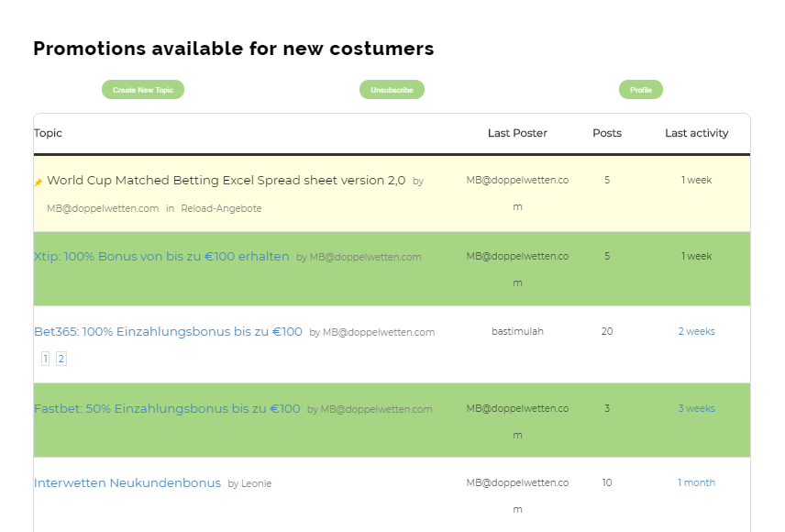The image size is (785, 532).
Task: View author Leonie's profile
Action: point(256,484)
